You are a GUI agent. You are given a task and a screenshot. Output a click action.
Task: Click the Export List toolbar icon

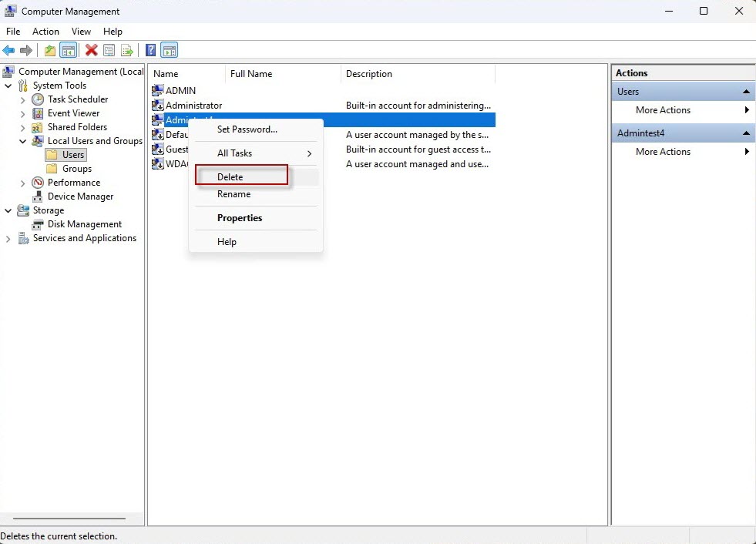tap(127, 50)
